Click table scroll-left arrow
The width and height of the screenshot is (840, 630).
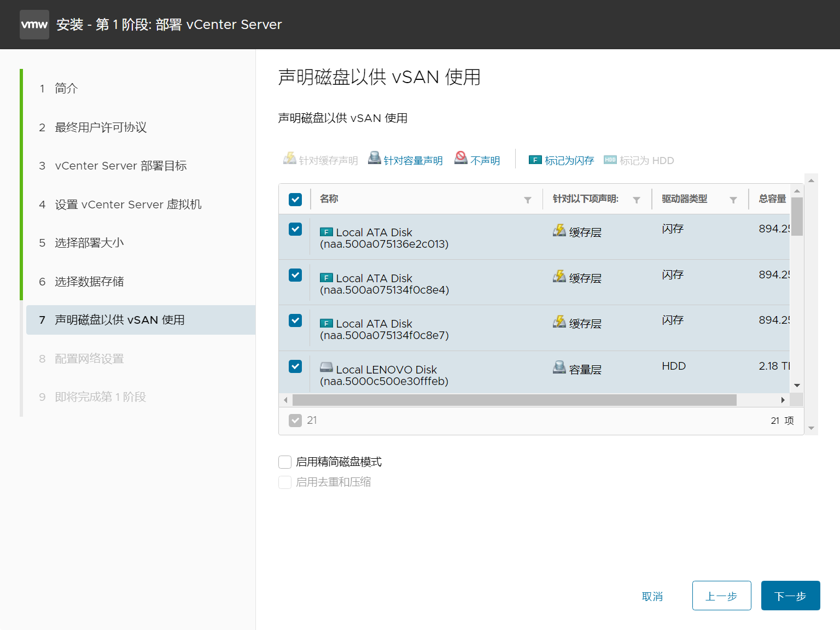pos(285,400)
